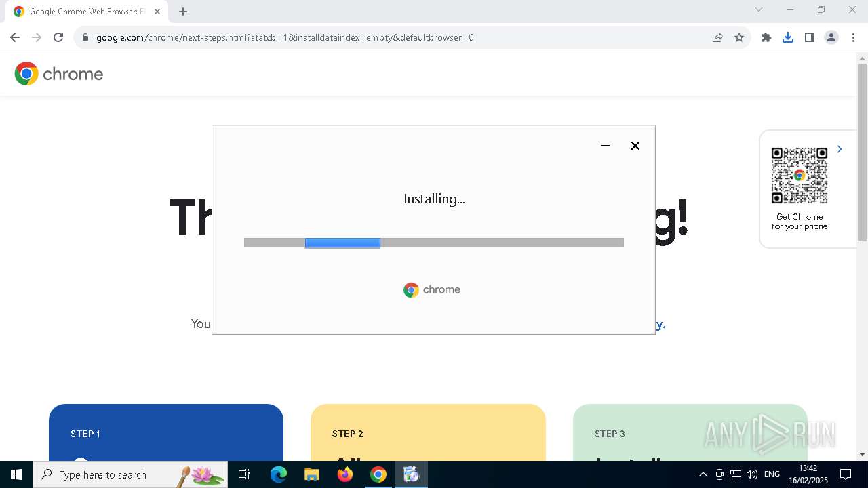Viewport: 868px width, 488px height.
Task: Open the Extensions puzzle icon
Action: pyautogui.click(x=766, y=37)
